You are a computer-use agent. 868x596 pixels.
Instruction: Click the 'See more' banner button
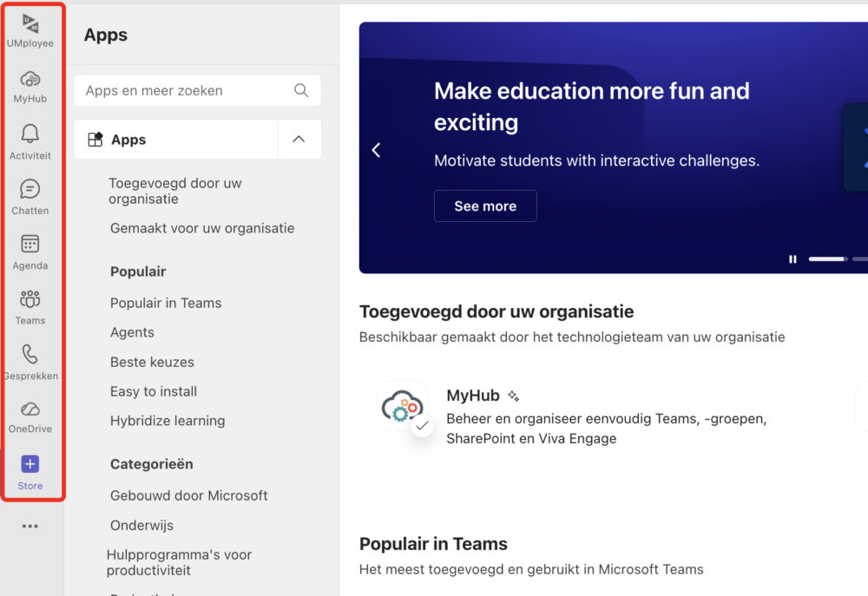(485, 206)
